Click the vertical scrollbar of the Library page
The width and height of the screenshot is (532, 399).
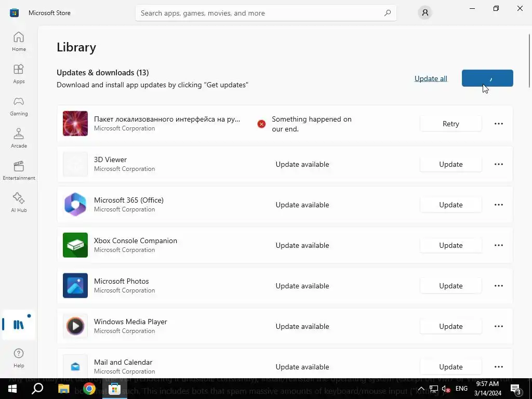point(529,60)
